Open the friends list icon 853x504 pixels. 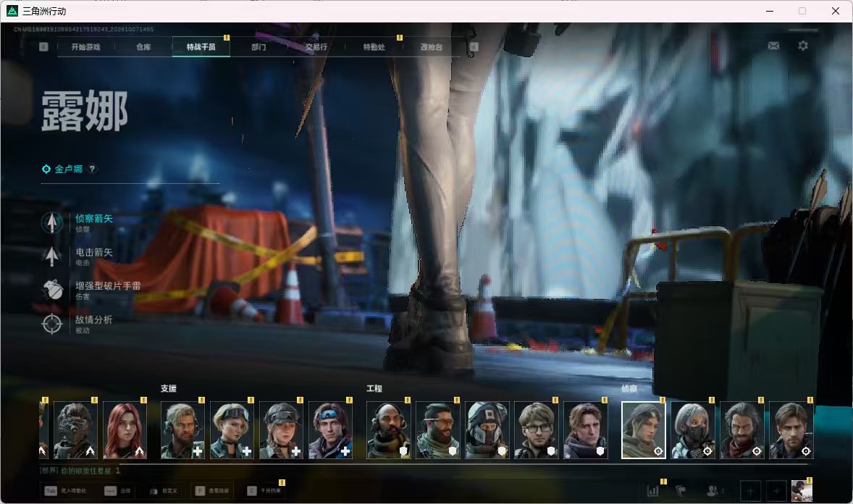pos(712,491)
